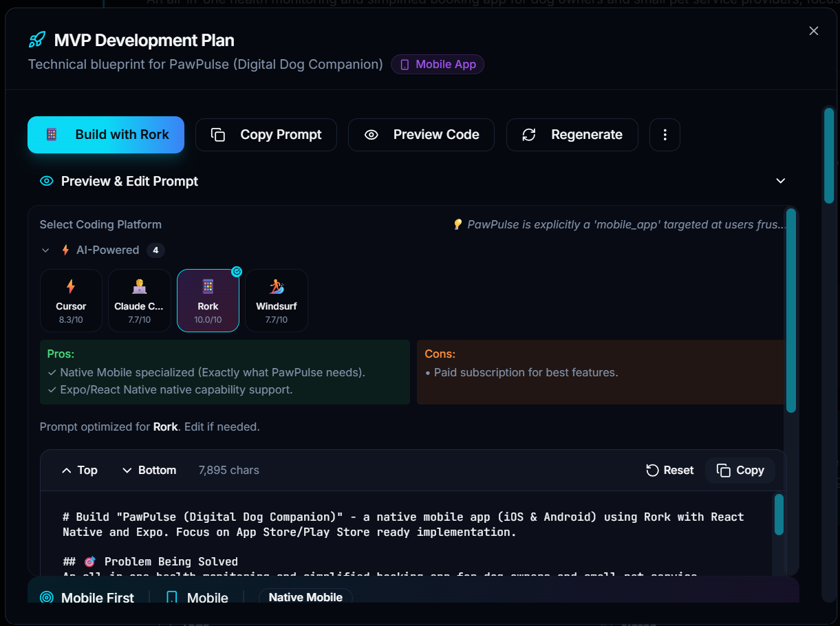Select the Rork platform card
Viewport: 840px width, 626px height.
pos(208,300)
